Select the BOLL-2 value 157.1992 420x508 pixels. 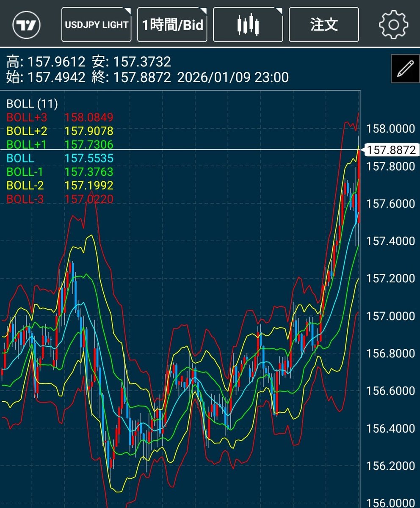click(x=89, y=185)
